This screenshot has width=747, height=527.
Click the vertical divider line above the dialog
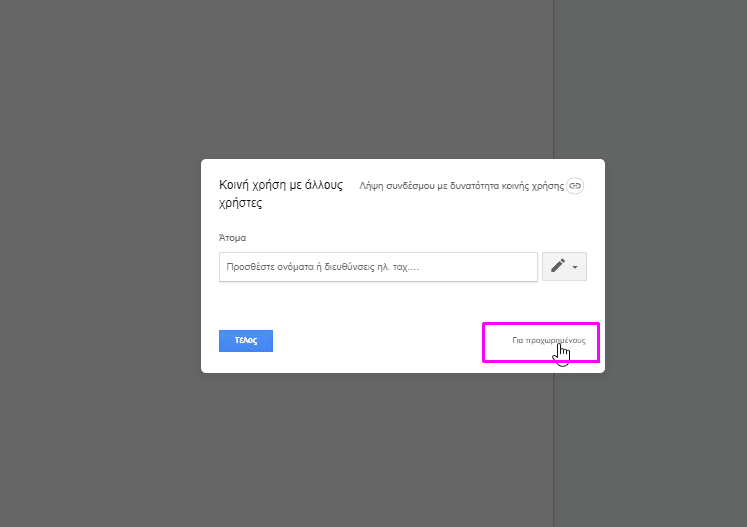click(554, 80)
